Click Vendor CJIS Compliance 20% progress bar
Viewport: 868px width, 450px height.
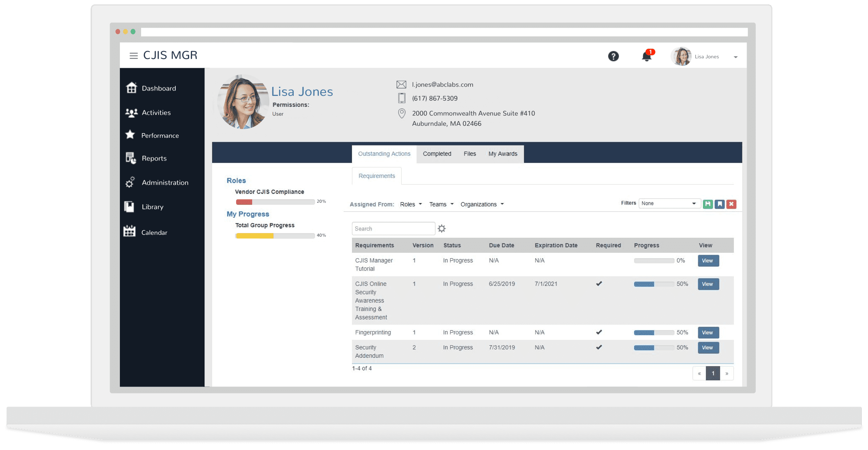pos(275,202)
